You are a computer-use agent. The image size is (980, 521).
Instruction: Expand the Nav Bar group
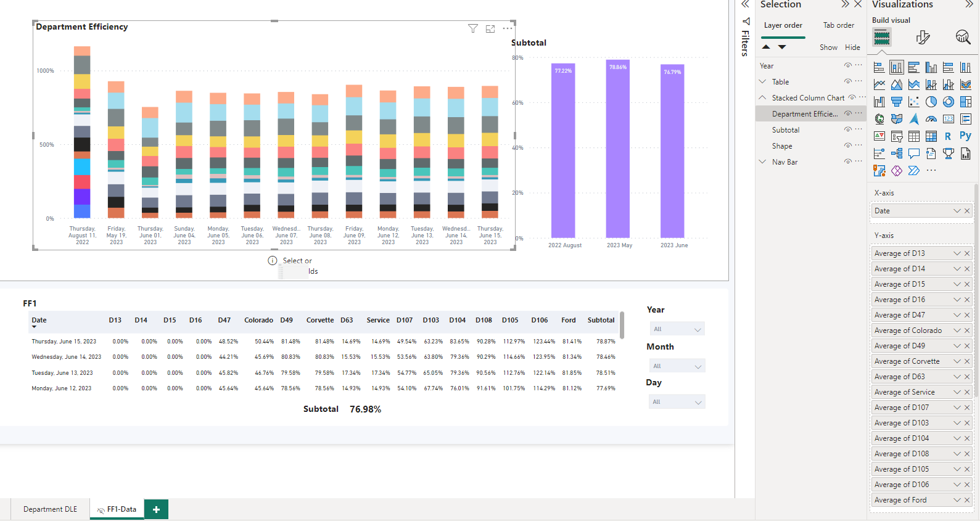point(762,162)
